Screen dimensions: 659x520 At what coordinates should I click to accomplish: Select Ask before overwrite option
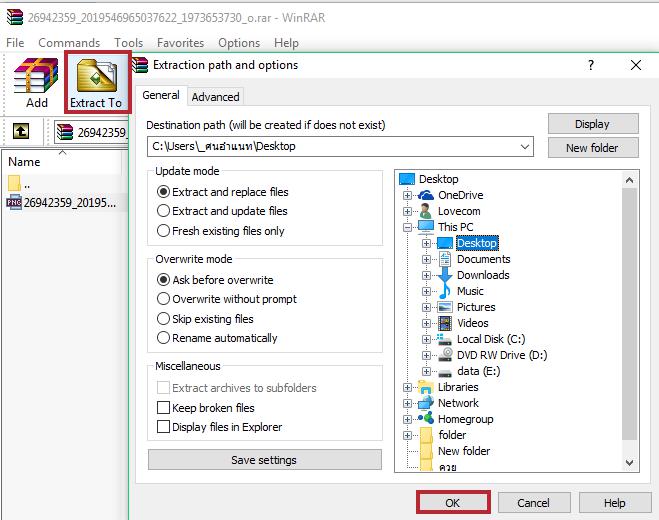tap(163, 280)
